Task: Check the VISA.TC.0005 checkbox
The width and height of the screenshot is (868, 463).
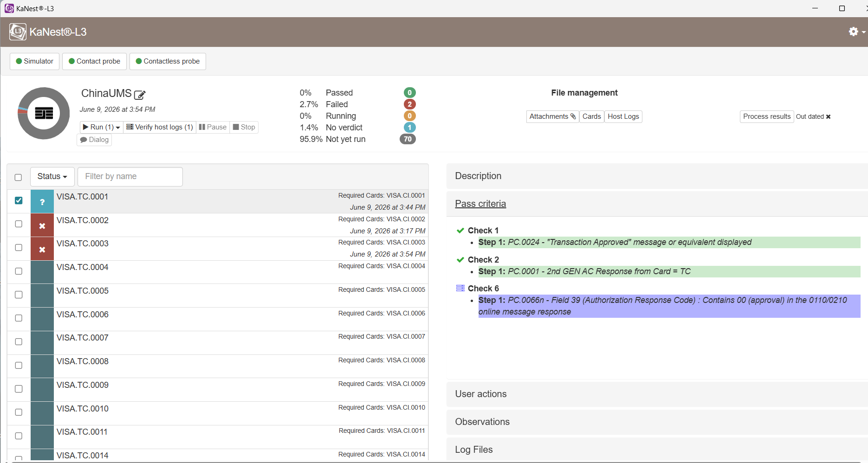Action: point(19,295)
